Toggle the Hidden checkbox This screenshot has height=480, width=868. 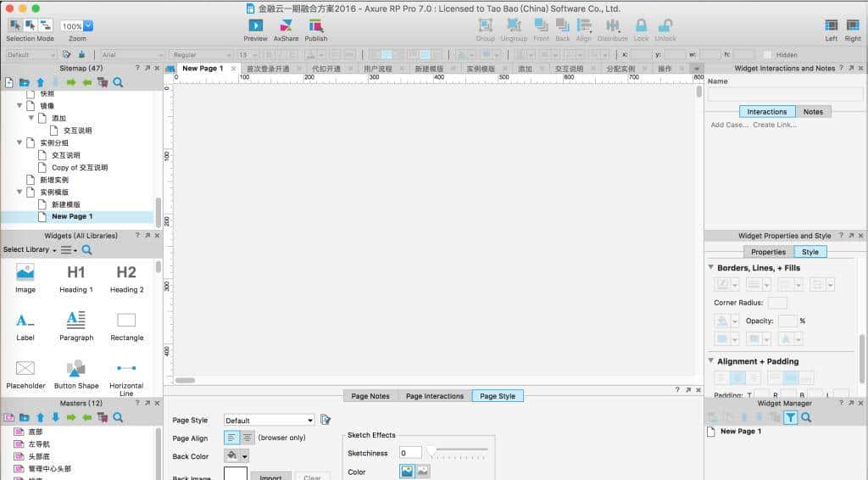point(767,55)
